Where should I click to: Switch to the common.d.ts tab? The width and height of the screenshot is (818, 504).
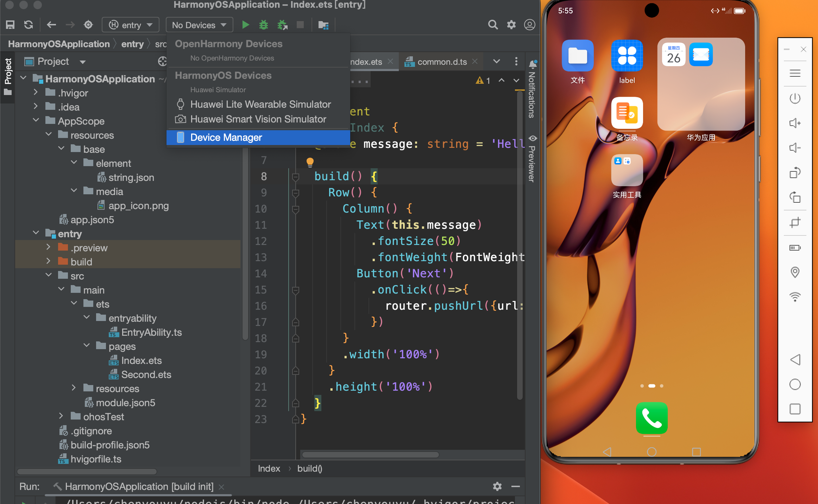point(441,62)
